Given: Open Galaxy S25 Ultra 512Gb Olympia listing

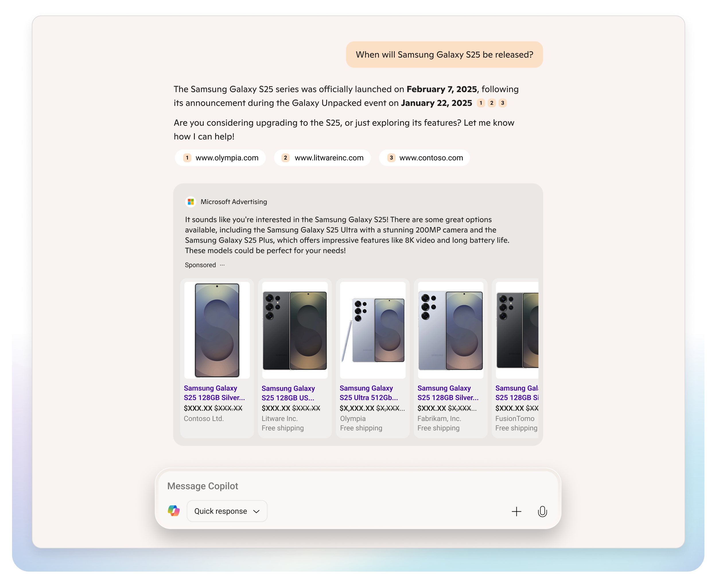Looking at the screenshot, I should coord(368,393).
